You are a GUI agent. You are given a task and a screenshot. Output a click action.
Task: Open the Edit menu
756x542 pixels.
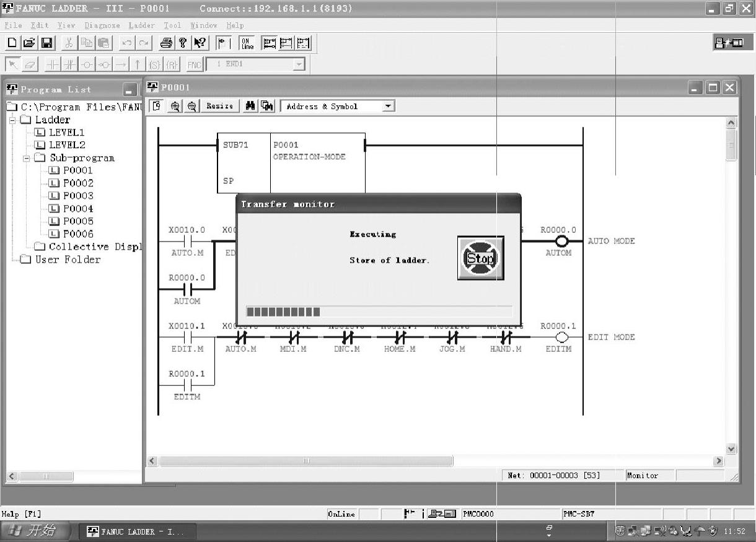40,25
